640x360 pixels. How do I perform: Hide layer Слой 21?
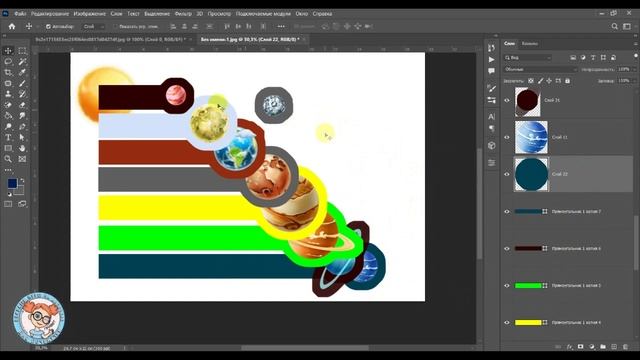pos(507,100)
